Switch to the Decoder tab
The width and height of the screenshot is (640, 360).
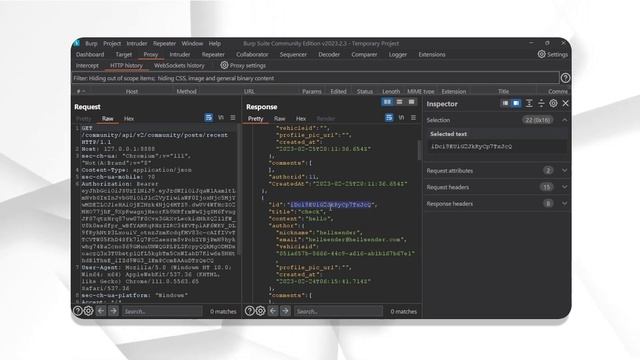click(x=329, y=54)
